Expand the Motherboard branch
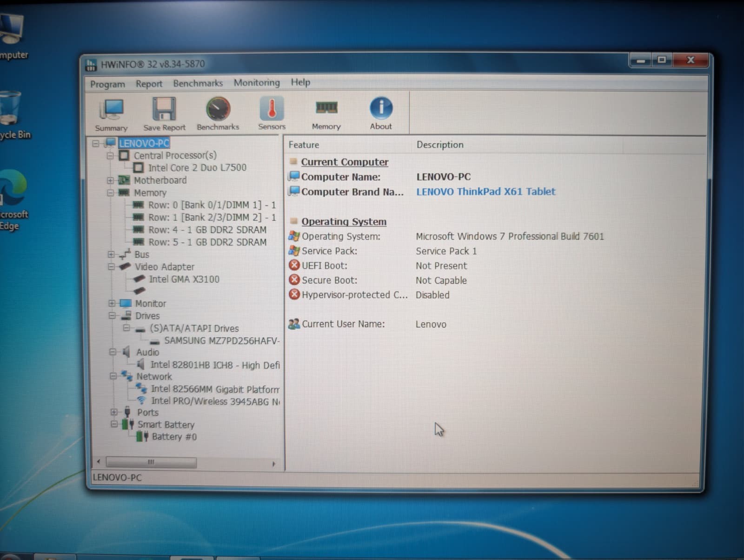 110,180
